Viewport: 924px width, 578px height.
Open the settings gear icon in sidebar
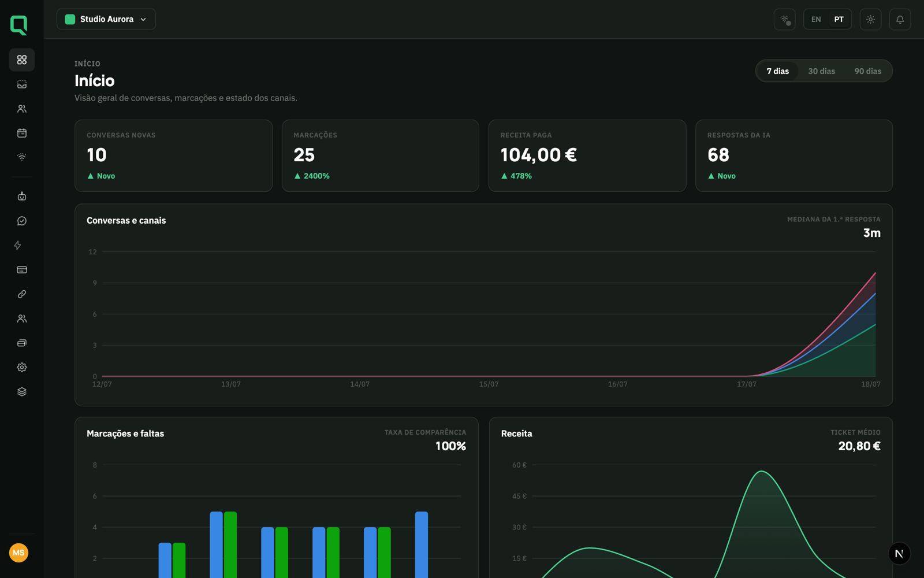pyautogui.click(x=22, y=368)
